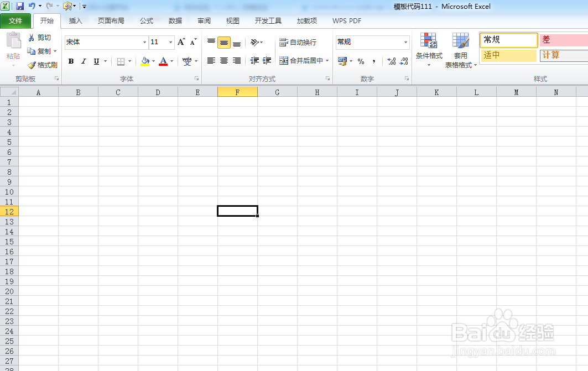Expand the underline style arrow
Image resolution: width=588 pixels, height=371 pixels.
(x=105, y=61)
